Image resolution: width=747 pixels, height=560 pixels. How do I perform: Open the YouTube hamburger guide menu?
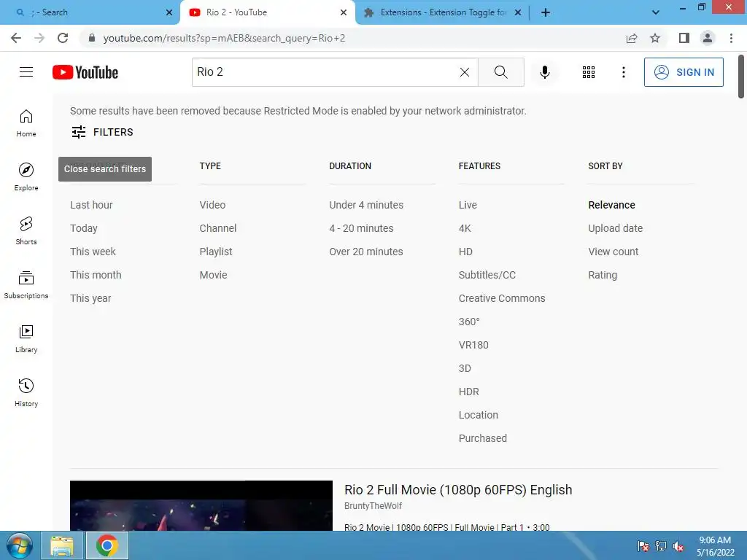26,72
